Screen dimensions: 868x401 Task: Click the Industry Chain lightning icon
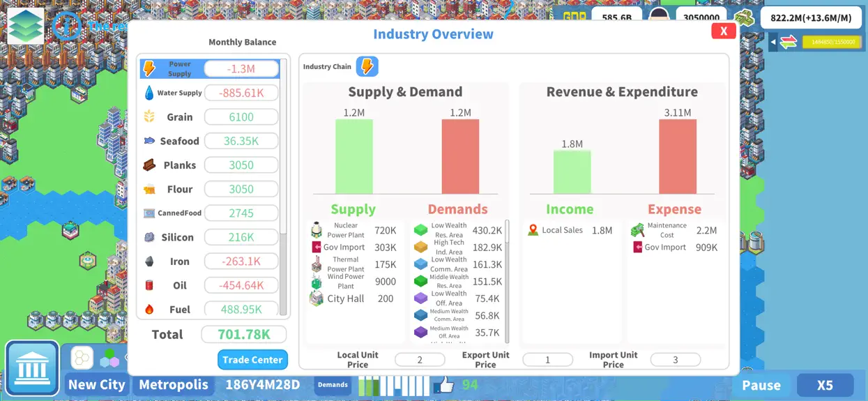tap(367, 67)
